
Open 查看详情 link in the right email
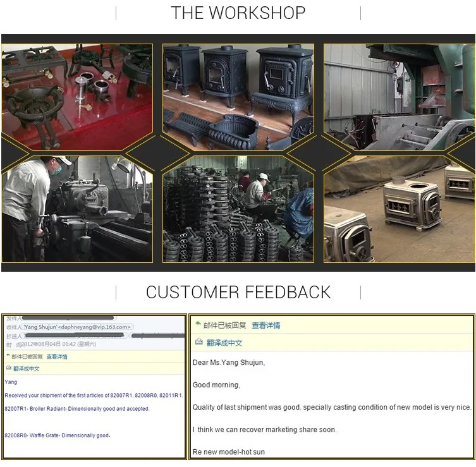[x=265, y=325]
